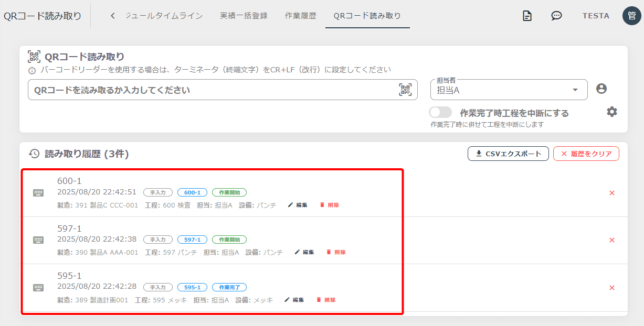Click 作業完了 badge in 595-1 row
This screenshot has height=326, width=644.
coord(229,287)
